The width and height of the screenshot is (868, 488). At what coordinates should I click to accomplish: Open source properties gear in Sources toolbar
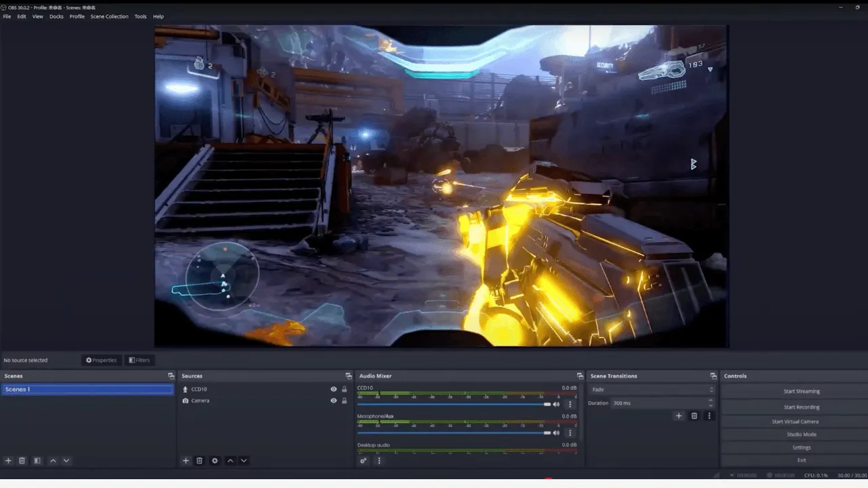click(215, 460)
